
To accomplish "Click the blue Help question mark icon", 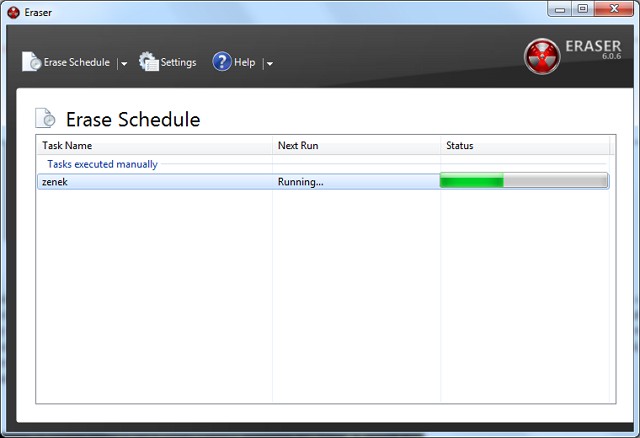I will [x=222, y=62].
